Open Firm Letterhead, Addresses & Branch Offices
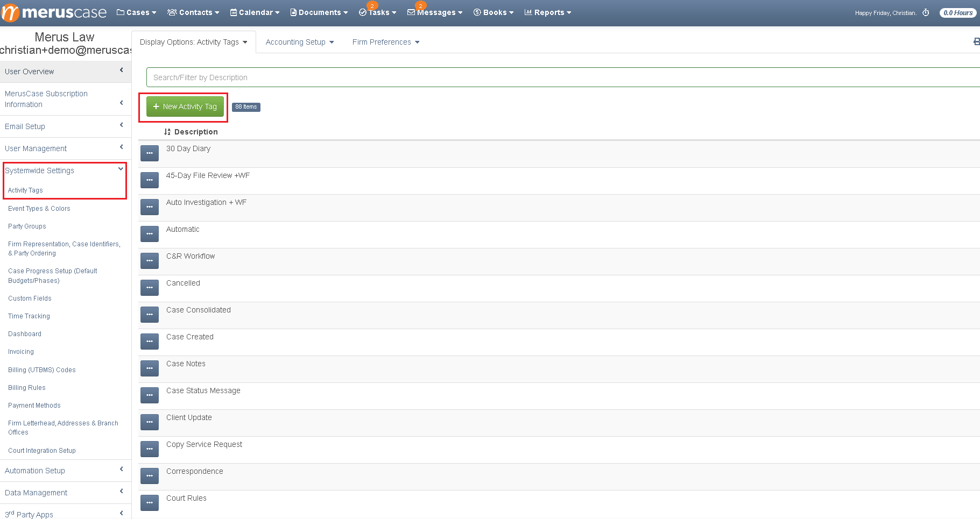The height and width of the screenshot is (519, 980). point(63,428)
